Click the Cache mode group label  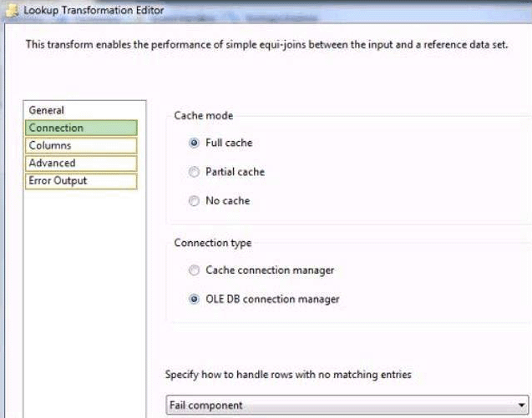click(203, 116)
